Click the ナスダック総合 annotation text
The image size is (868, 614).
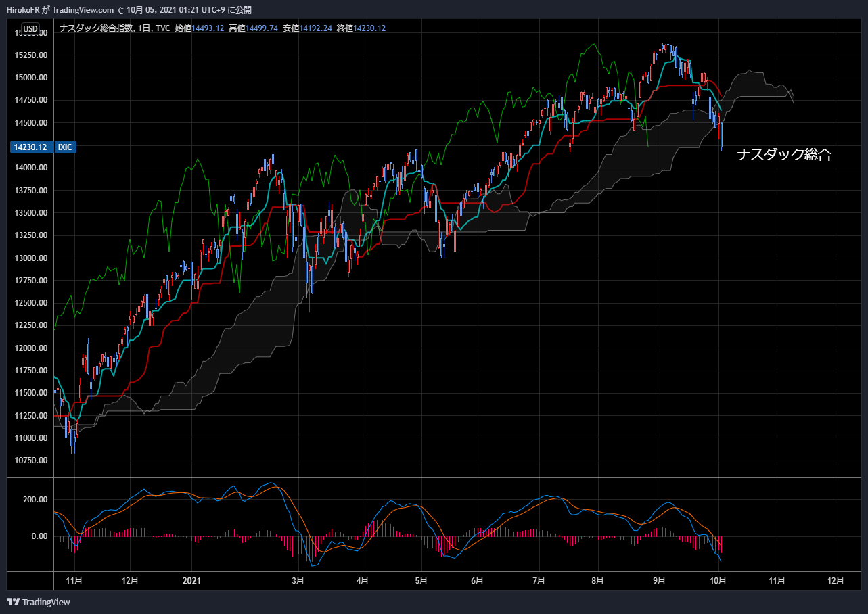[783, 155]
